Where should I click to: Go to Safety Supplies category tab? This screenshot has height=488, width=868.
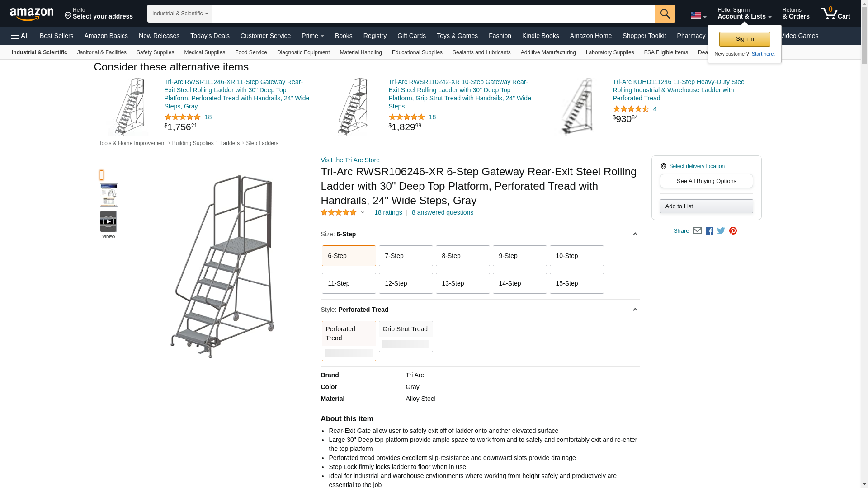[x=155, y=52]
